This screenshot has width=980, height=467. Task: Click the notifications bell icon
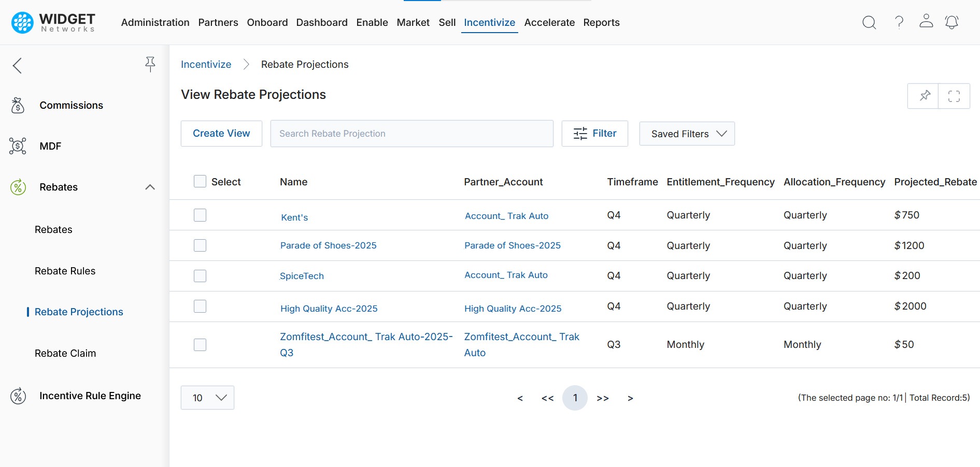tap(951, 22)
